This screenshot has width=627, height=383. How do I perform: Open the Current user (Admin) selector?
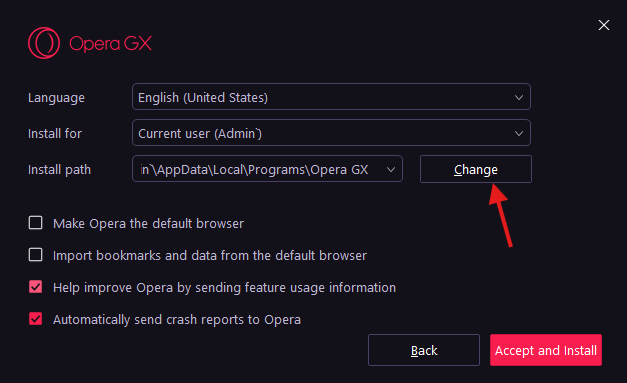[331, 133]
